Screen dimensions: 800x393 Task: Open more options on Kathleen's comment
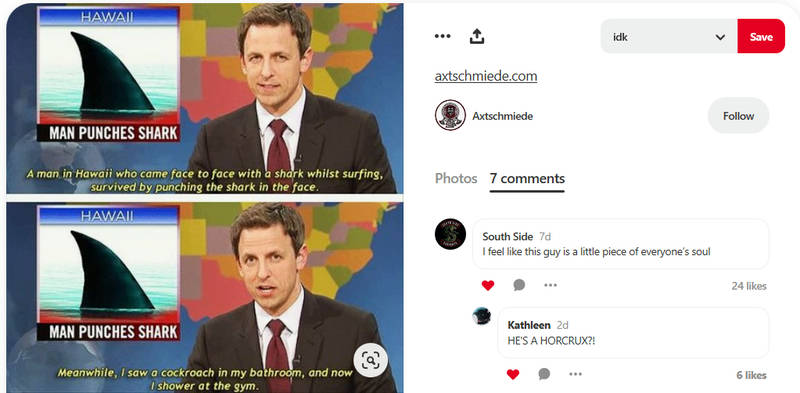point(575,375)
